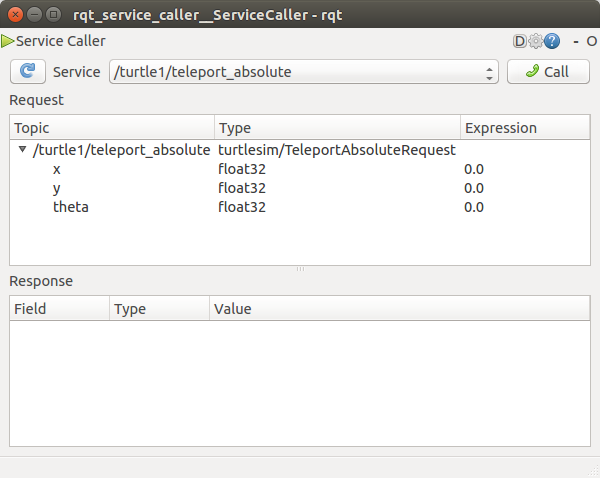Click the splitter handle between Request and Response
This screenshot has height=478, width=600.
coord(300,269)
